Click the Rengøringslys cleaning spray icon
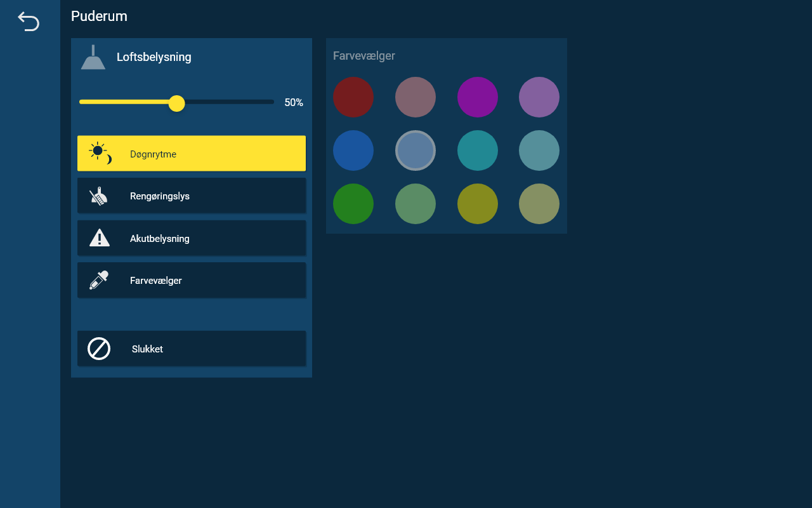Screen dimensions: 812x508 [x=98, y=196]
